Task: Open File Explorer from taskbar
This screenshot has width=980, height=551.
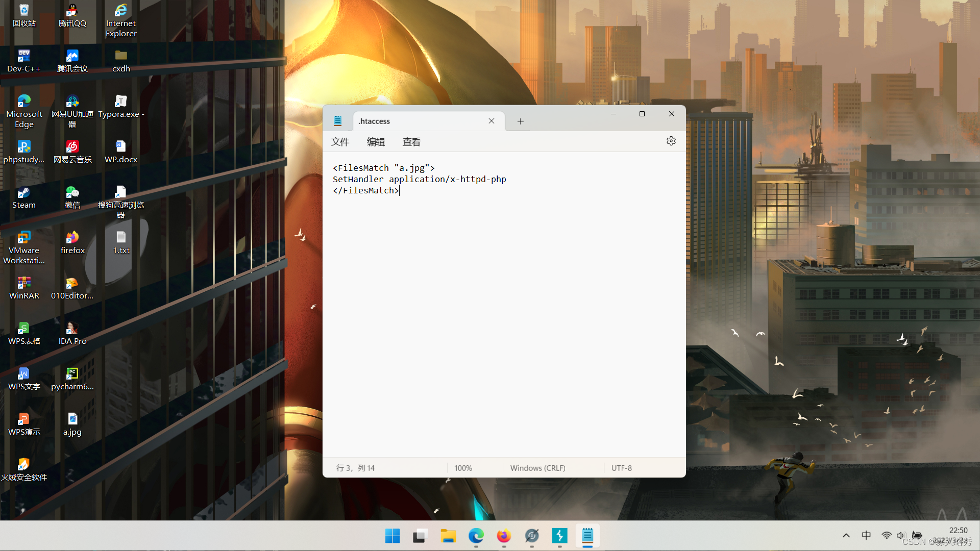Action: coord(448,536)
